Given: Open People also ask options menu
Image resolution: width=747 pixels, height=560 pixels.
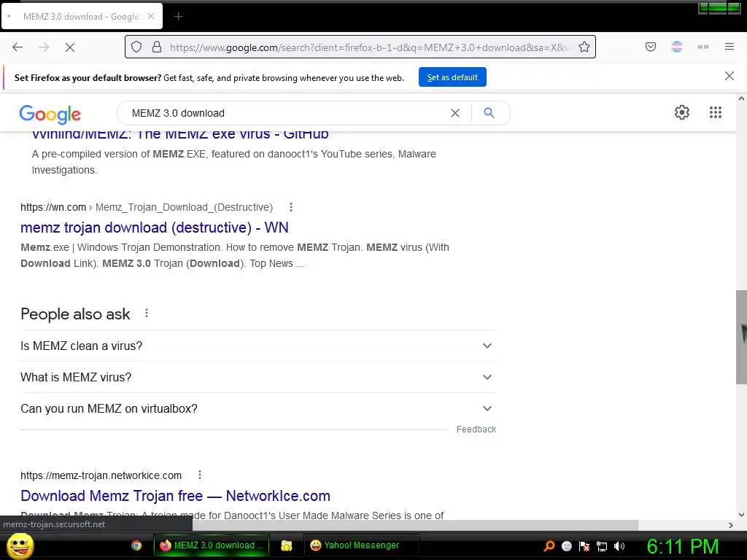Looking at the screenshot, I should tap(146, 314).
